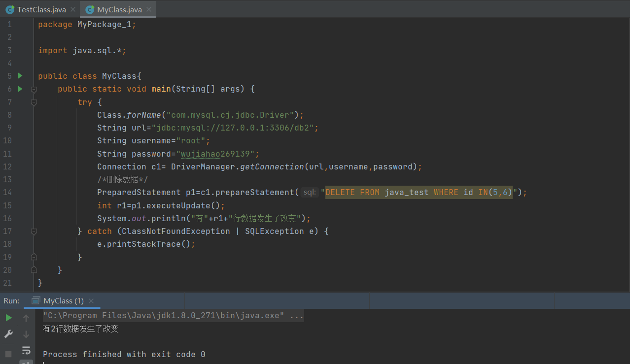Click DriverManager on line 12
Image resolution: width=630 pixels, height=364 pixels.
point(203,166)
